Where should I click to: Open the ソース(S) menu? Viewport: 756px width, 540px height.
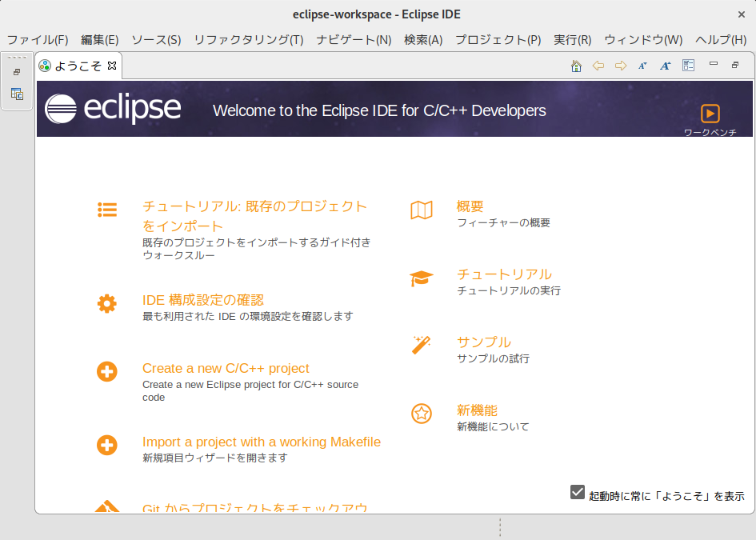tap(156, 39)
